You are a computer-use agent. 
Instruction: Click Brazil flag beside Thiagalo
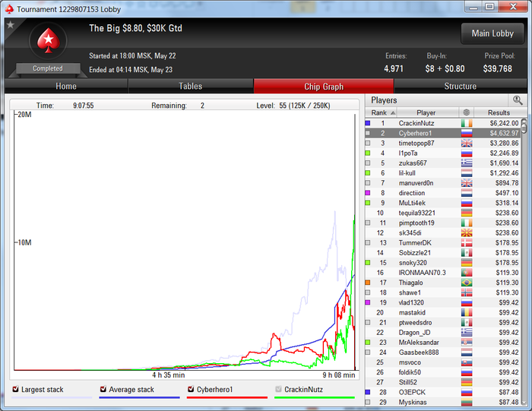(x=467, y=283)
